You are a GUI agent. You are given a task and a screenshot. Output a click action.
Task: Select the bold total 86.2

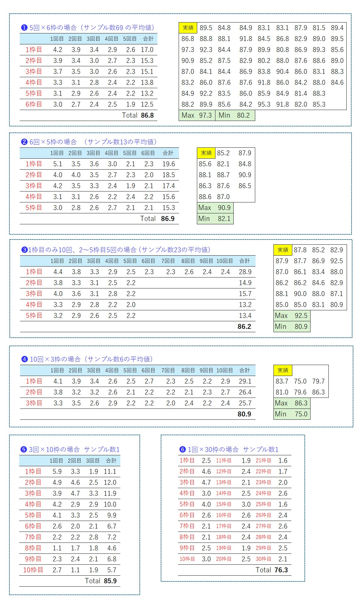(x=244, y=327)
